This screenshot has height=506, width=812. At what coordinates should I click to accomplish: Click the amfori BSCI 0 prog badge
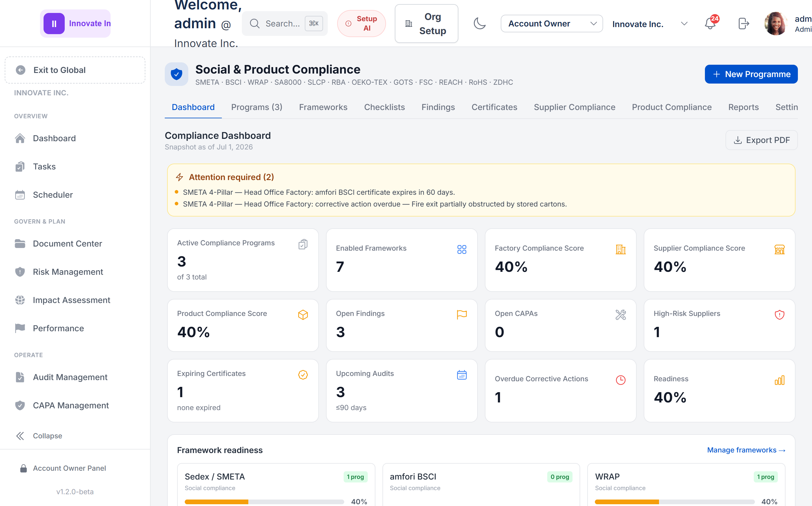pos(560,477)
